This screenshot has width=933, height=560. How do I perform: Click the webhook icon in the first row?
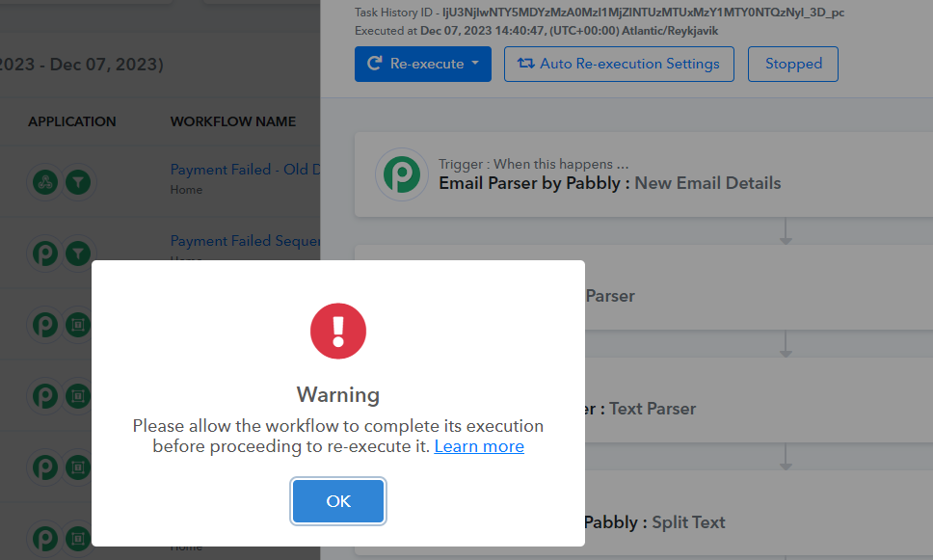tap(45, 182)
